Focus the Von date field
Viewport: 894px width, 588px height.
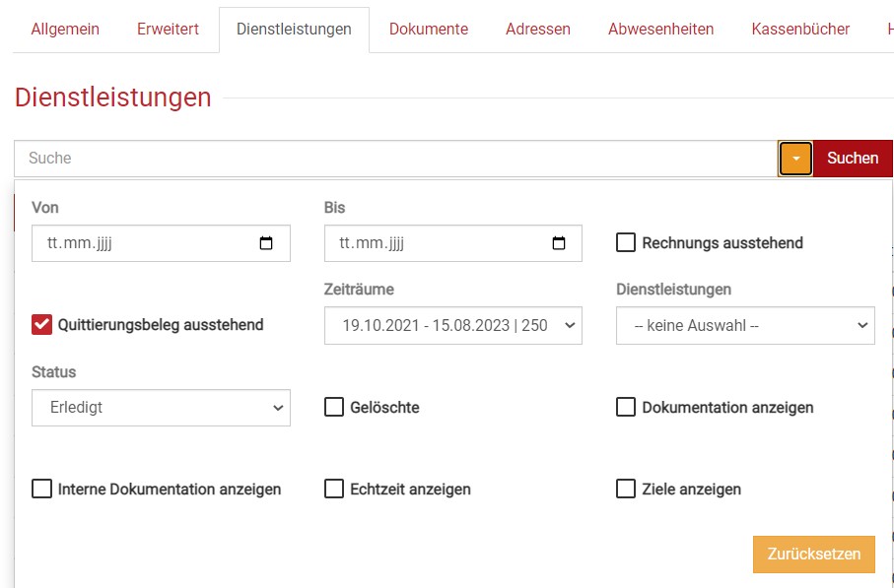click(161, 243)
